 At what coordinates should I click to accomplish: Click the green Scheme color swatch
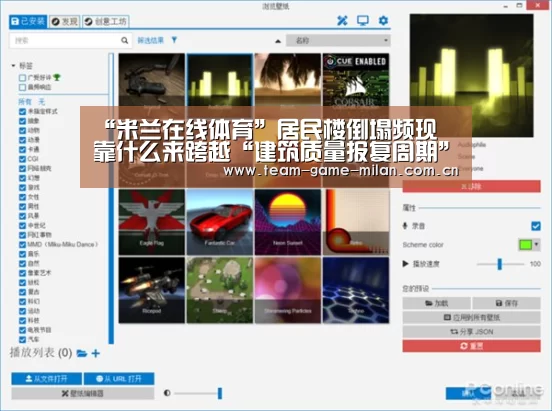(x=525, y=244)
